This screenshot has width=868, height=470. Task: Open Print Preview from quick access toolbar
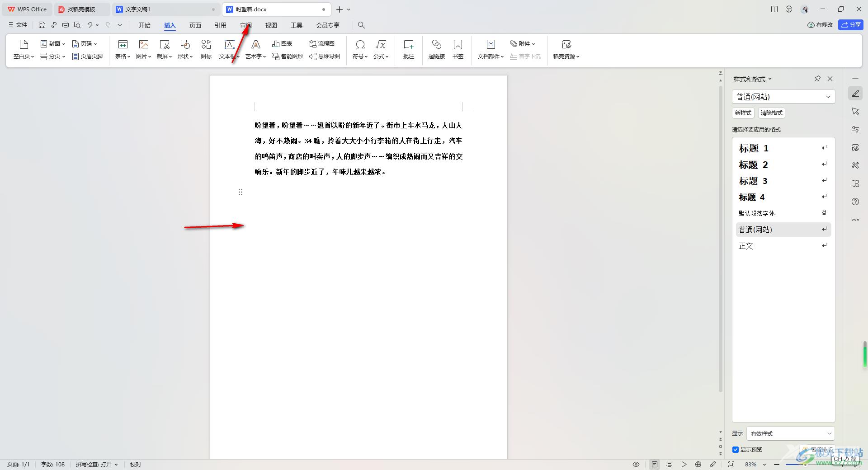pyautogui.click(x=77, y=25)
